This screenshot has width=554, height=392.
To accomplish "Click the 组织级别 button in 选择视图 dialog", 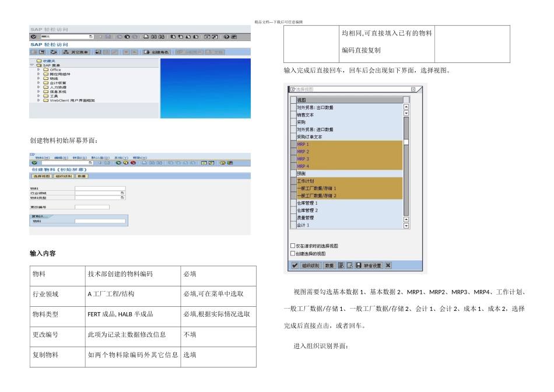I will point(311,265).
